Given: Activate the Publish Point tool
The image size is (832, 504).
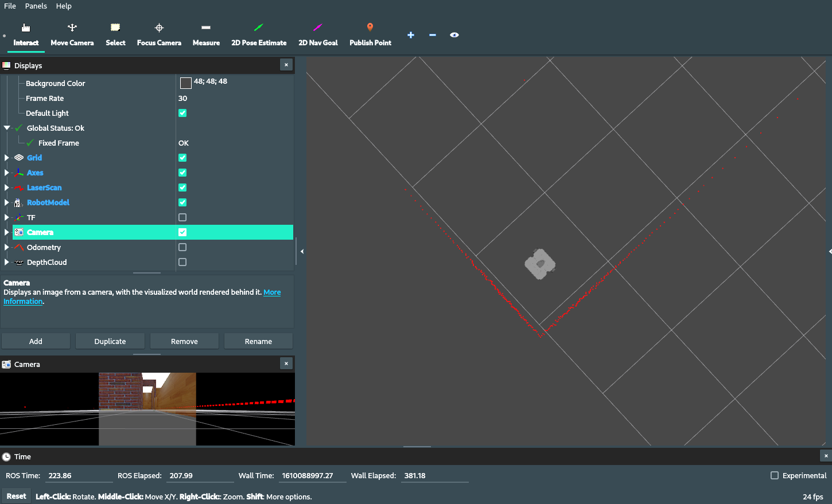Looking at the screenshot, I should 370,35.
